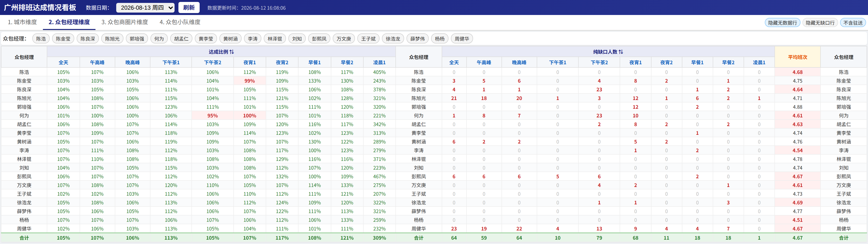The image size is (868, 244).
Task: Click the 4.51 average for 杨杨
Action: 798,220
